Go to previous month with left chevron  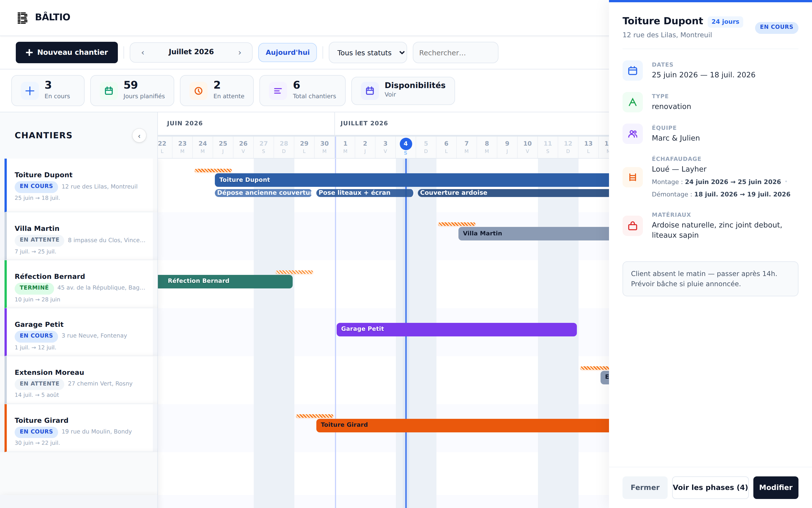[x=143, y=52]
